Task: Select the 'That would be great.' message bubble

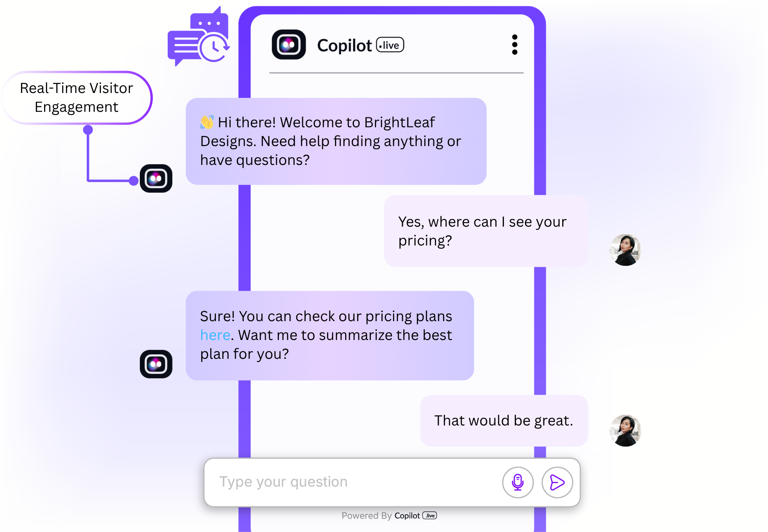Action: (504, 421)
